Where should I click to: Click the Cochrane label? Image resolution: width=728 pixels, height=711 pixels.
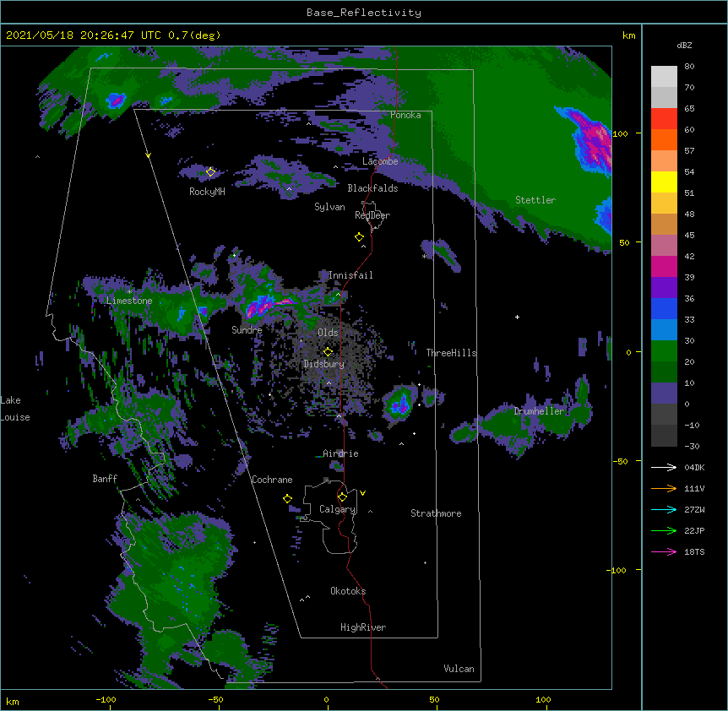coord(272,480)
